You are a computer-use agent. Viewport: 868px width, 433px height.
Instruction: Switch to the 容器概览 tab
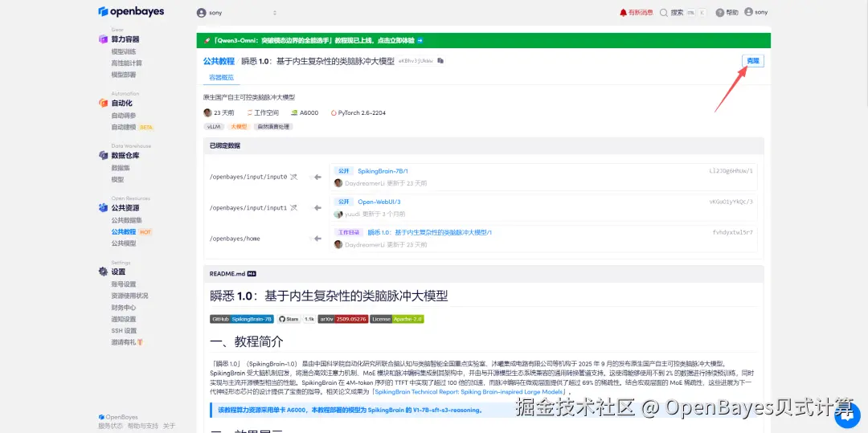[222, 78]
